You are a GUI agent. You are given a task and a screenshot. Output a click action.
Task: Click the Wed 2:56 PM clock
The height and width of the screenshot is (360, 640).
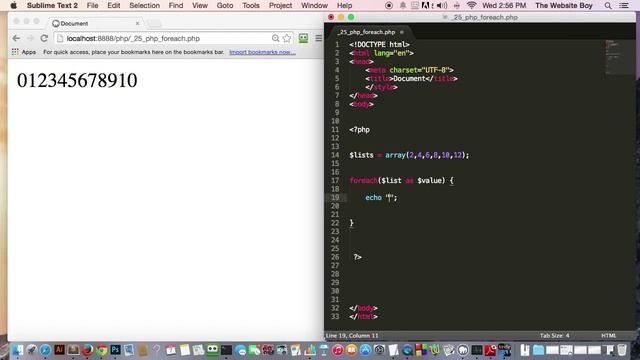(x=504, y=5)
